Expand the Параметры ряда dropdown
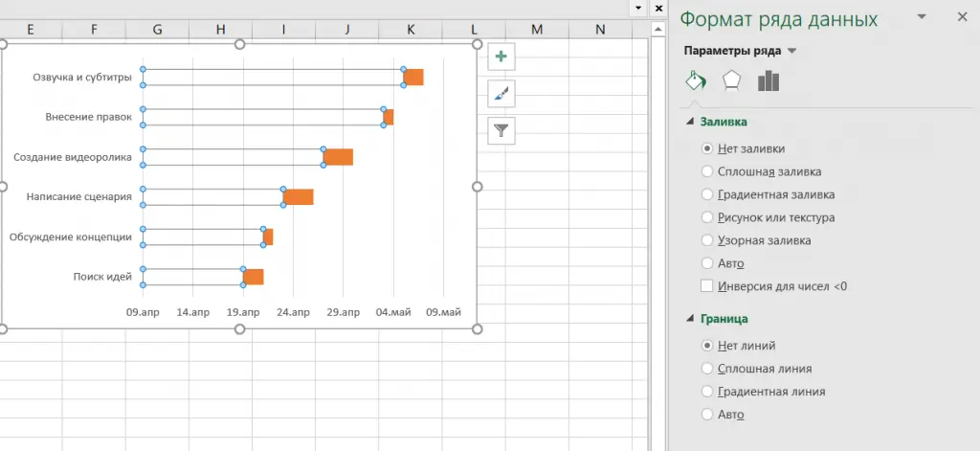Screen dimensions: 980x451 (791, 51)
